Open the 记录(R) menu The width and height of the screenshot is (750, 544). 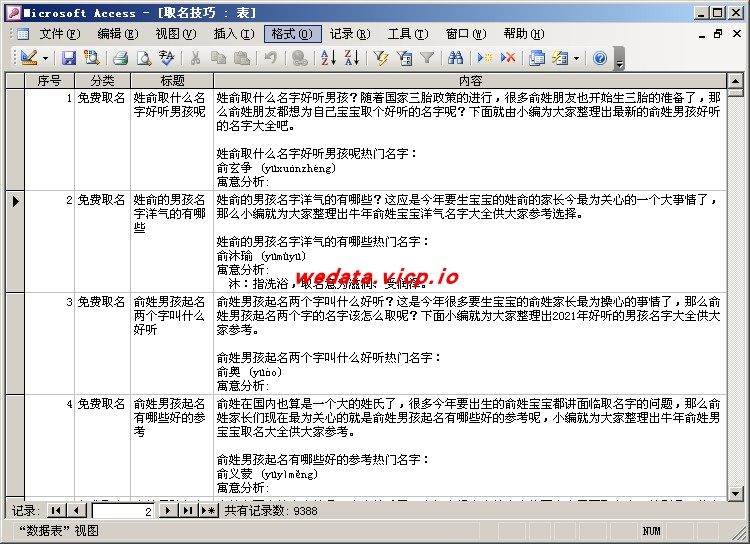(x=350, y=33)
